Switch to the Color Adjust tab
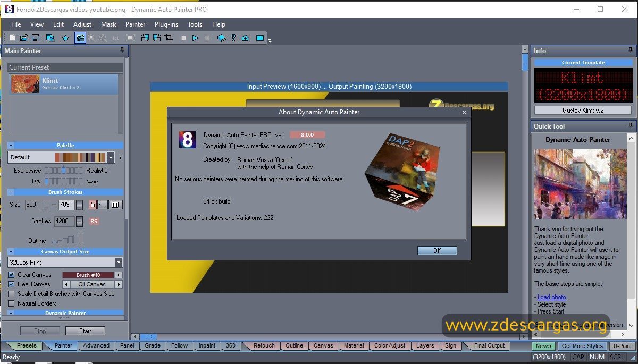The width and height of the screenshot is (638, 364). coord(390,345)
